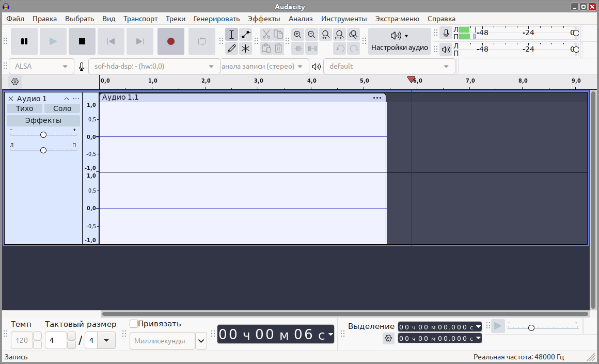This screenshot has height=364, width=599.
Task: Click the Zoom In magnifier icon
Action: [297, 35]
